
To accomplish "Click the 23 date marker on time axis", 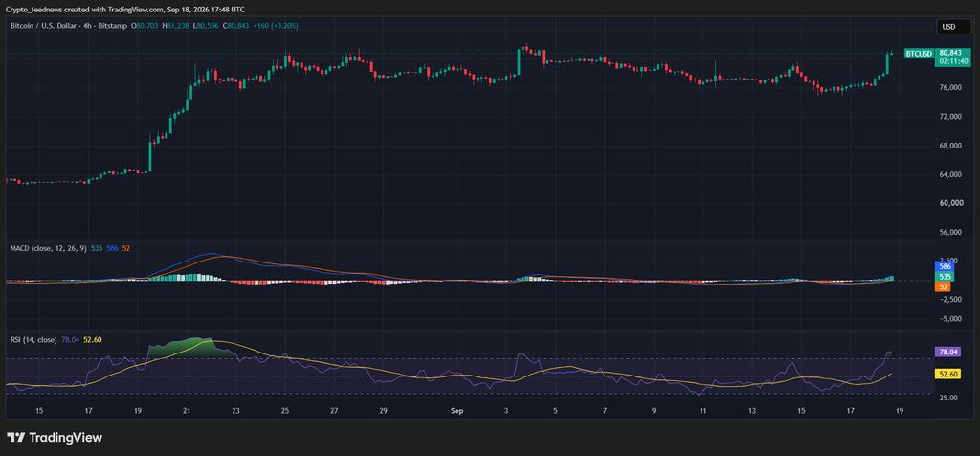I will (x=235, y=411).
